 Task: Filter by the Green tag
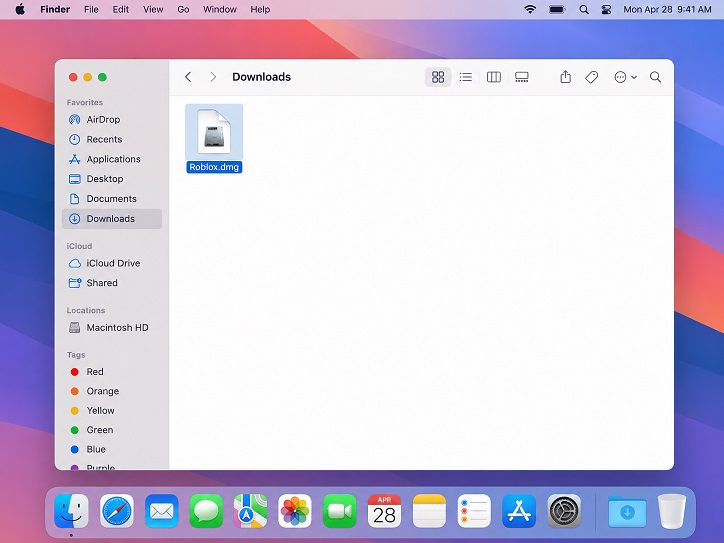click(112, 430)
